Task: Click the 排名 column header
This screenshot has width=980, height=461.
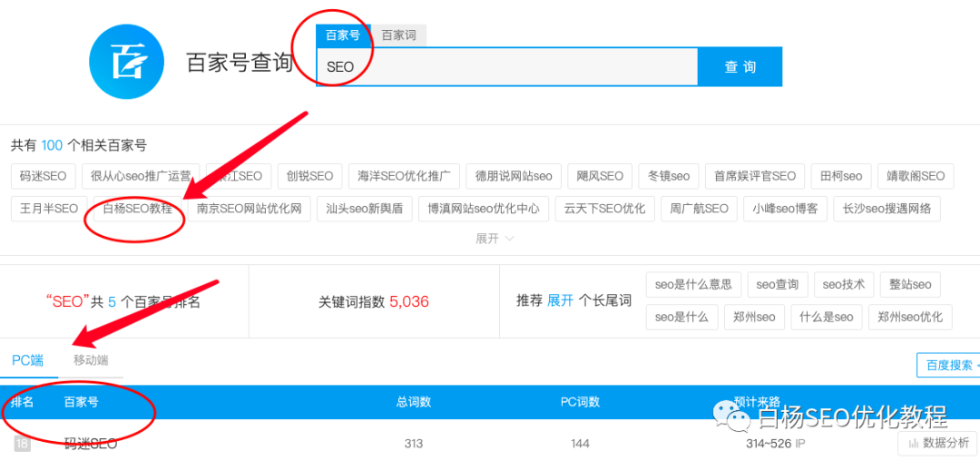Action: tap(22, 402)
